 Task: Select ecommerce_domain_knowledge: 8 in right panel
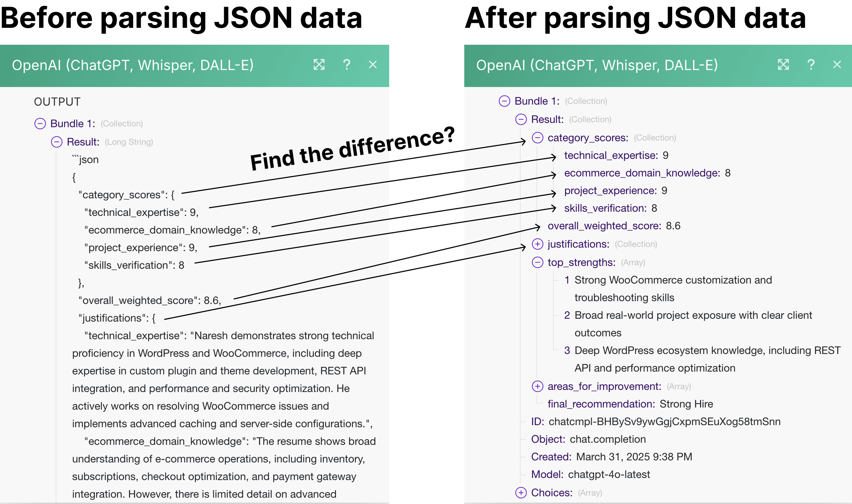click(647, 173)
